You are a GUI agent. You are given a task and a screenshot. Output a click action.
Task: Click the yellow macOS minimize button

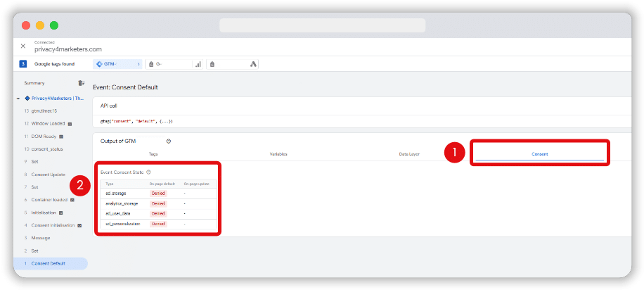[40, 25]
